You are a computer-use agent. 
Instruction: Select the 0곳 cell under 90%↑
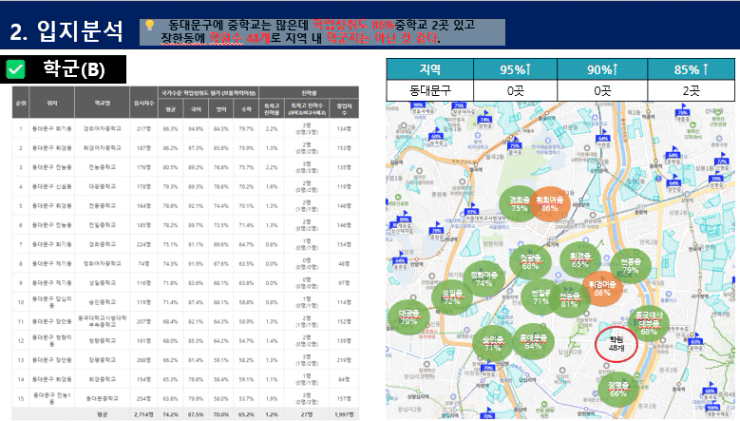[602, 90]
